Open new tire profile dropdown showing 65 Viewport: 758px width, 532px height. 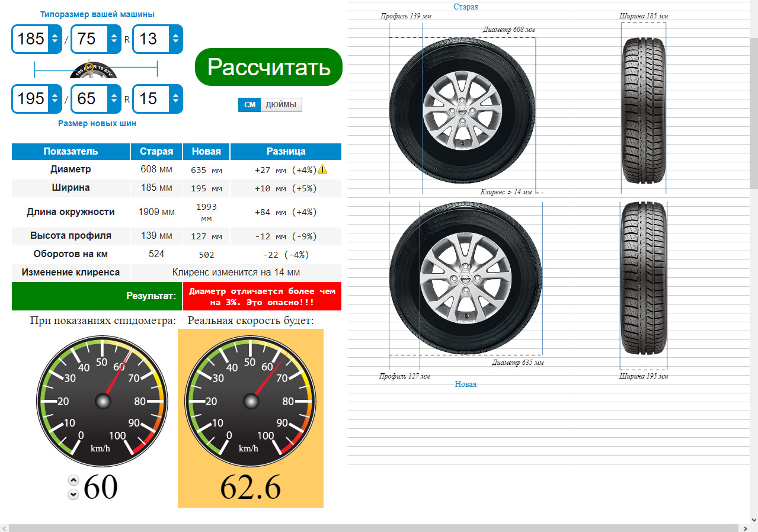pos(97,98)
